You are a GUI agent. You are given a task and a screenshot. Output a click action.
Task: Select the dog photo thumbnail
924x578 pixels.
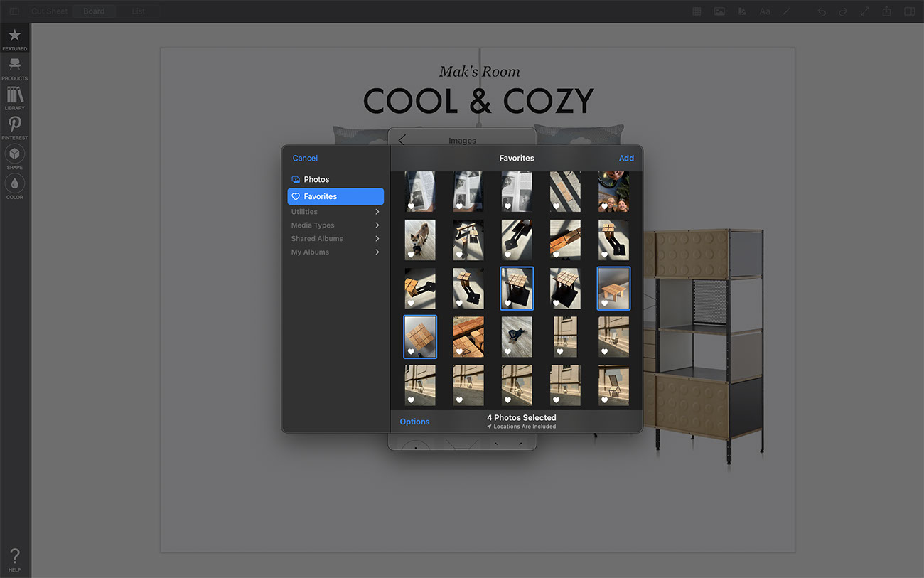[420, 240]
